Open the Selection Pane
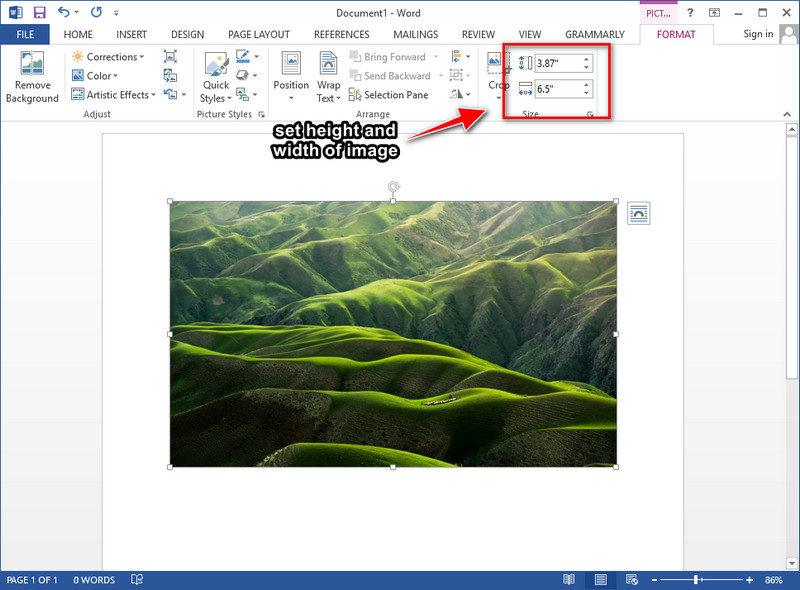This screenshot has width=800, height=590. click(x=389, y=95)
